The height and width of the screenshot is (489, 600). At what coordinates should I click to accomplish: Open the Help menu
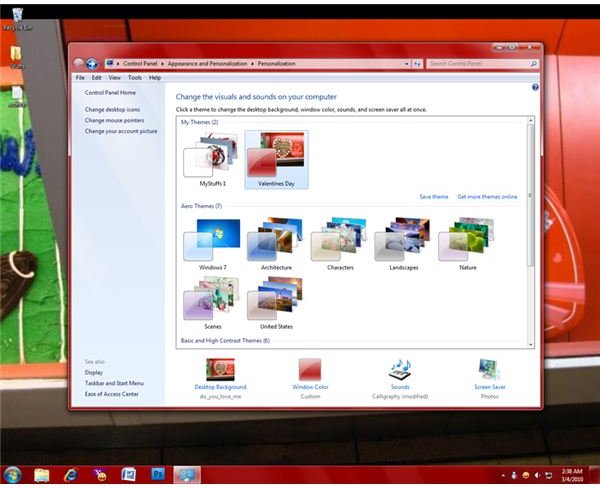155,78
